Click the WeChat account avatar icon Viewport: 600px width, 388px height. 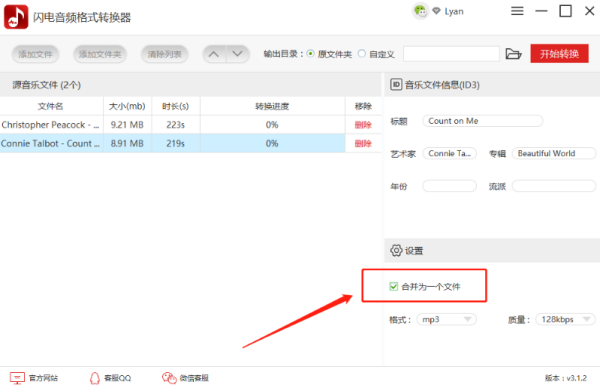[x=420, y=11]
